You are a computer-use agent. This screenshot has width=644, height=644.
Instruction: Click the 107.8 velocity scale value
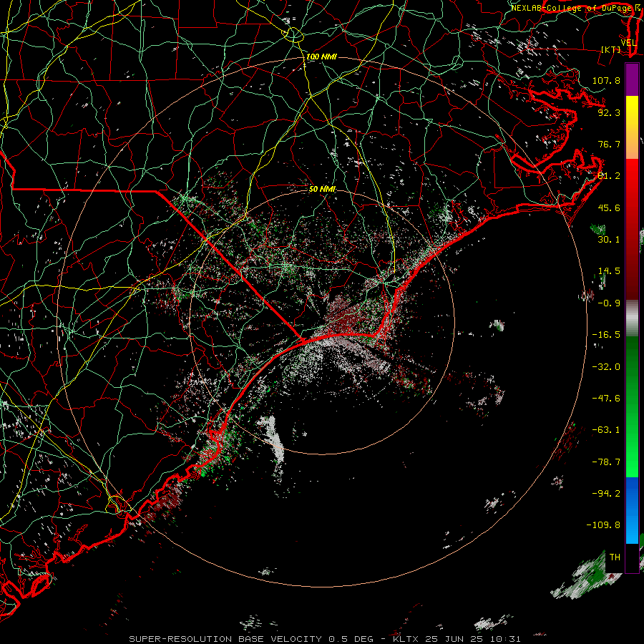click(x=606, y=80)
